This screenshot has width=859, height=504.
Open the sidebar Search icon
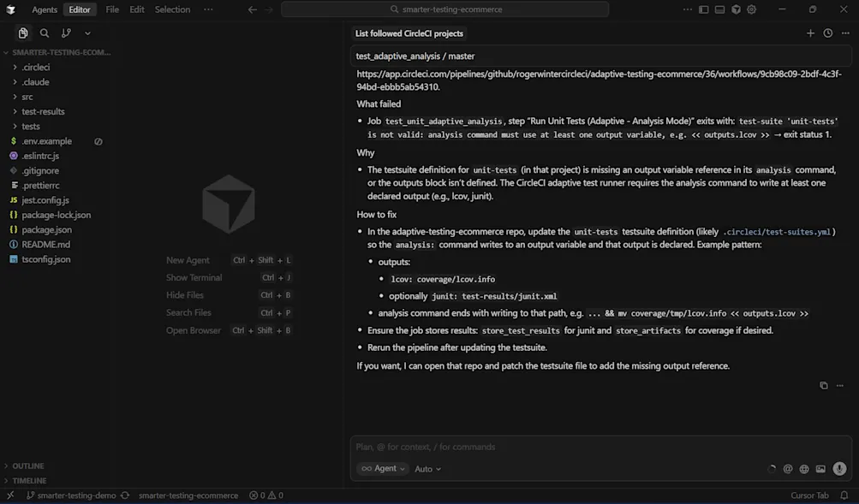45,33
